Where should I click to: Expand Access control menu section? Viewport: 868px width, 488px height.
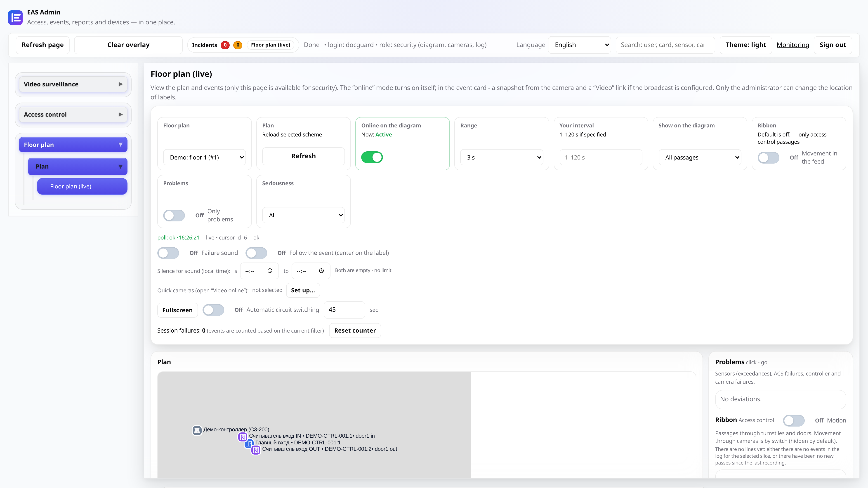click(x=73, y=115)
